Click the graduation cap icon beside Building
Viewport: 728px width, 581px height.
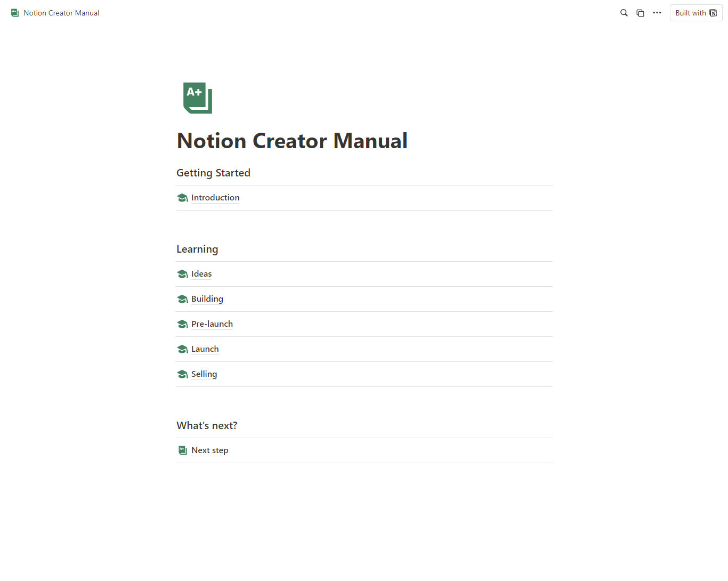pyautogui.click(x=182, y=299)
